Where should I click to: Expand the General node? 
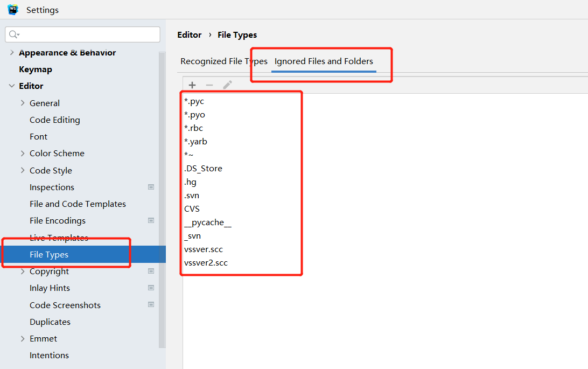point(23,103)
